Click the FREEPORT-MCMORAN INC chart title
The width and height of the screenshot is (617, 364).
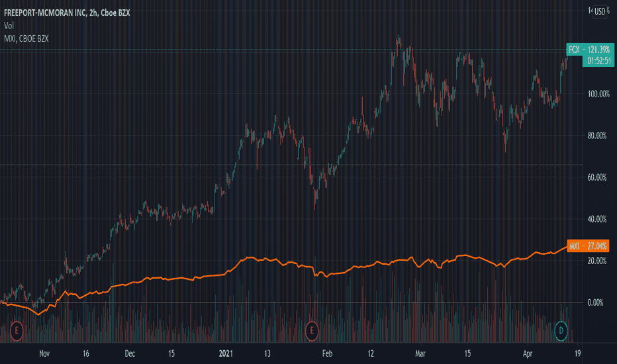pyautogui.click(x=67, y=13)
